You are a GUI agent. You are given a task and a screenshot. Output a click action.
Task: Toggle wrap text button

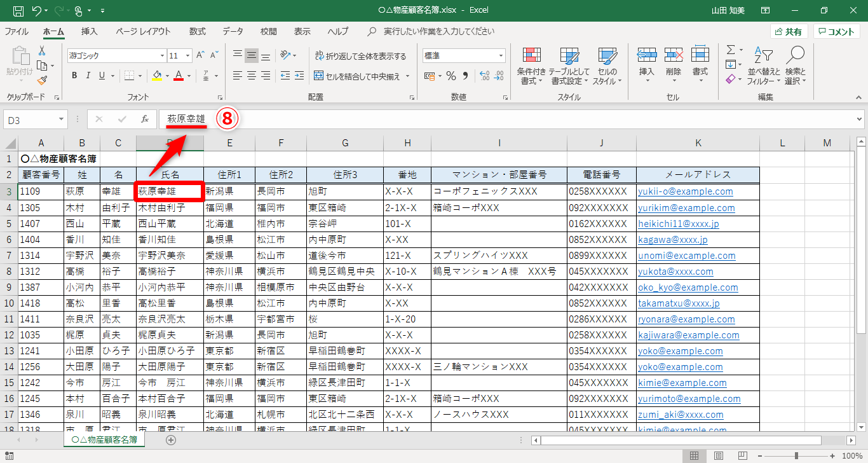point(360,56)
